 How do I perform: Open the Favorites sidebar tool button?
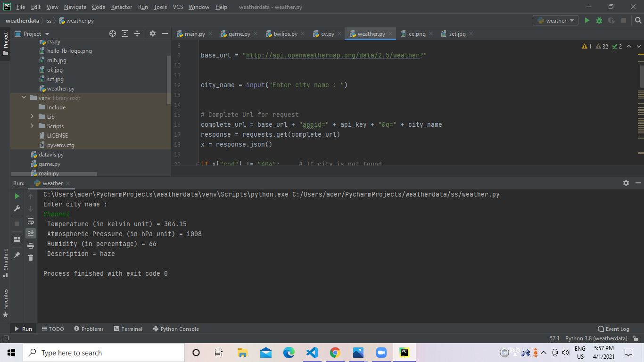(x=5, y=303)
